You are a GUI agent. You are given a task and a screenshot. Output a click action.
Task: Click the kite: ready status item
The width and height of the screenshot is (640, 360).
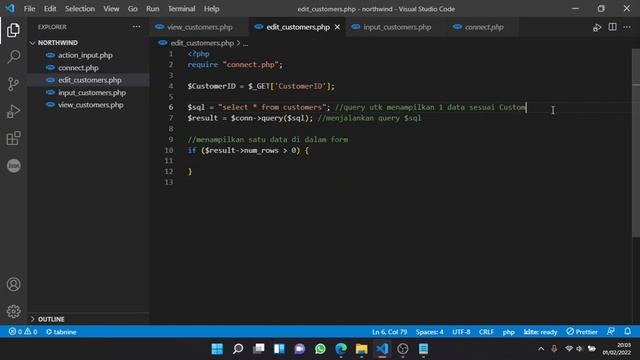click(540, 332)
